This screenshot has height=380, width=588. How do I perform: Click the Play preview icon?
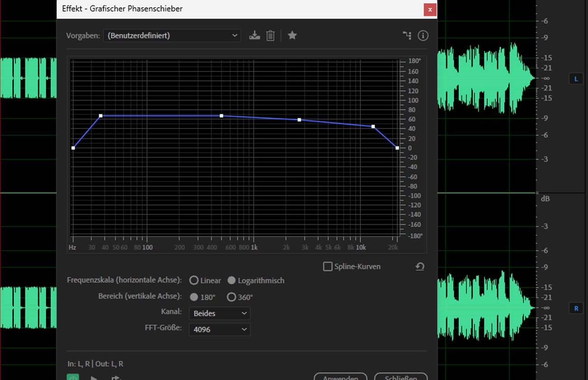(x=94, y=377)
